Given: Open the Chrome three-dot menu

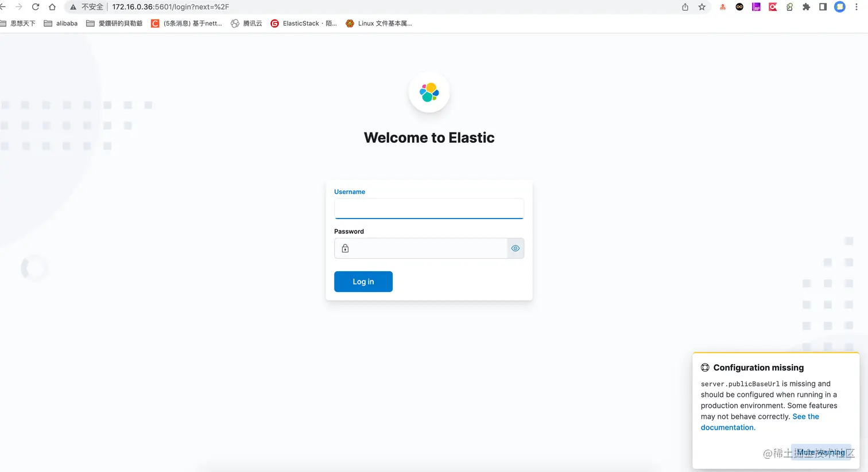Looking at the screenshot, I should tap(856, 7).
